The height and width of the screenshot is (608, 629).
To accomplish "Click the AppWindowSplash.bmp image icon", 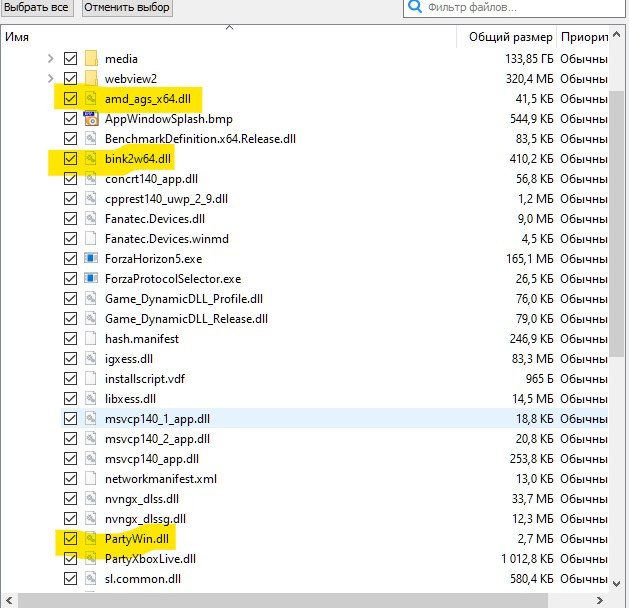I will click(x=91, y=119).
